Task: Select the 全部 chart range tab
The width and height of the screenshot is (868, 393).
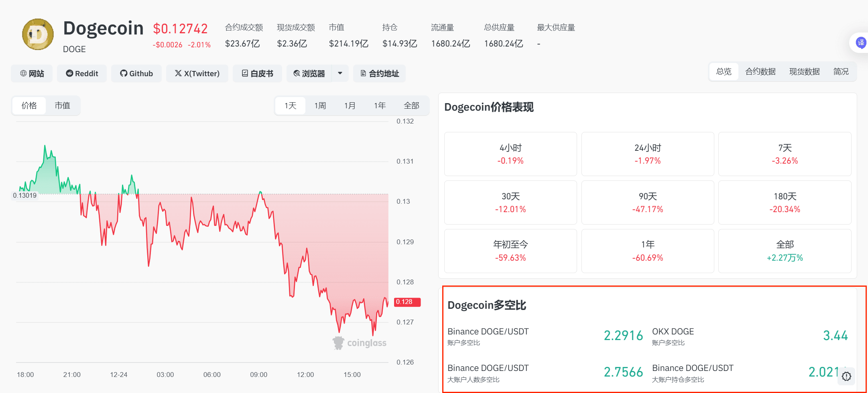Action: coord(412,105)
